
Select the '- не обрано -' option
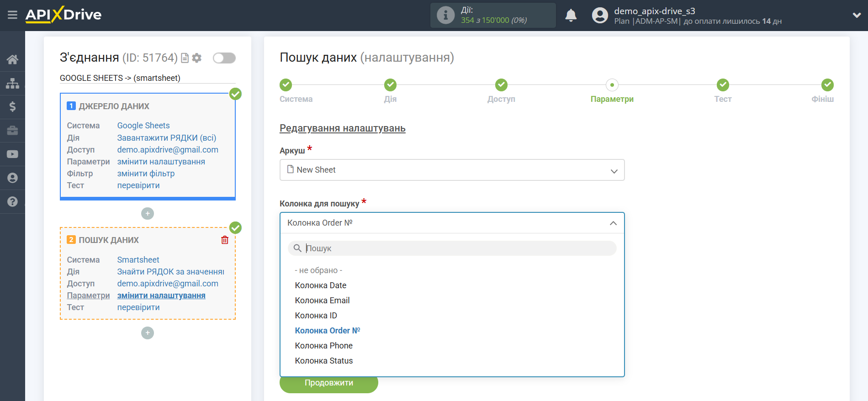(318, 270)
